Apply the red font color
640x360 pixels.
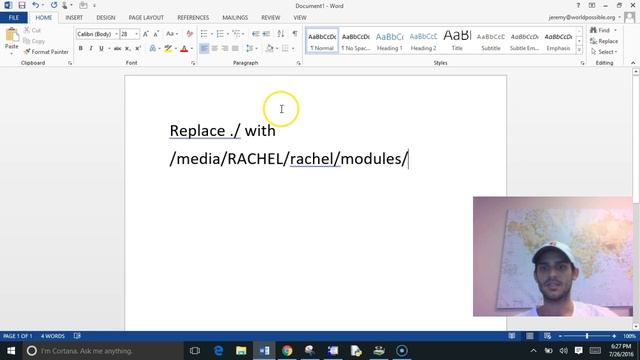(x=184, y=49)
